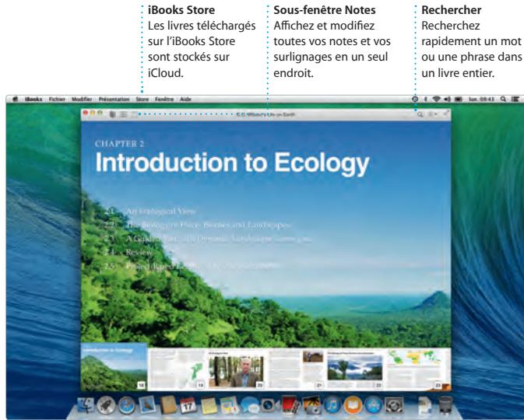524x420 pixels.
Task: Open App Store from the Dock
Action: 373,405
